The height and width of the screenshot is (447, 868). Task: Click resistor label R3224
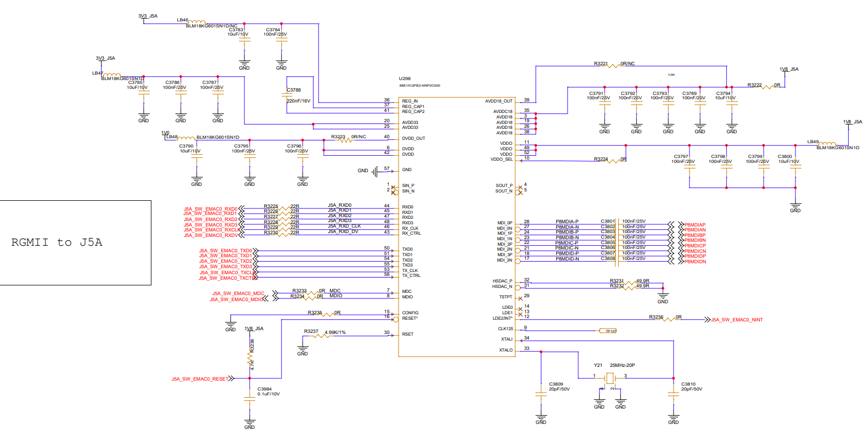click(601, 159)
